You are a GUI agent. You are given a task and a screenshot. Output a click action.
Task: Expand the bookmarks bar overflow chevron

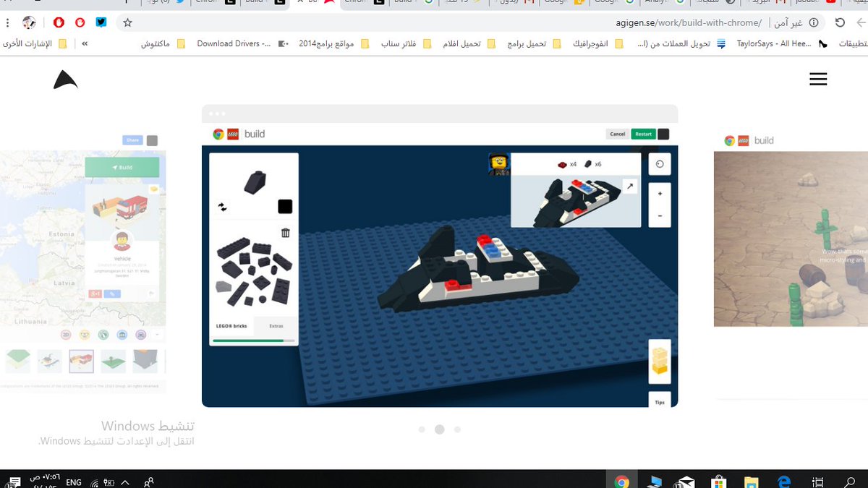pyautogui.click(x=85, y=43)
